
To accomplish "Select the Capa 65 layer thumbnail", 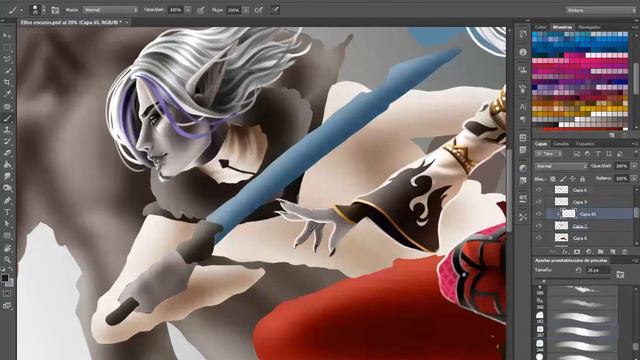I will 568,213.
